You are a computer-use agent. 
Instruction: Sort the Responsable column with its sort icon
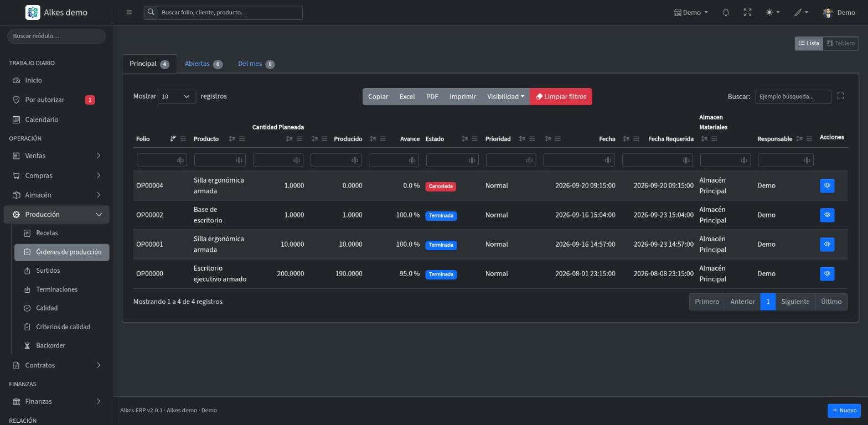pyautogui.click(x=799, y=139)
